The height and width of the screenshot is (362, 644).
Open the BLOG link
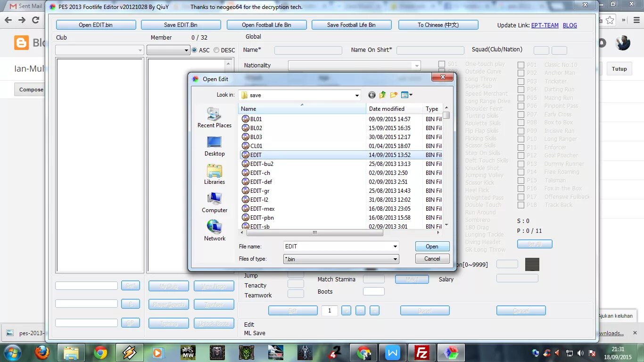570,25
